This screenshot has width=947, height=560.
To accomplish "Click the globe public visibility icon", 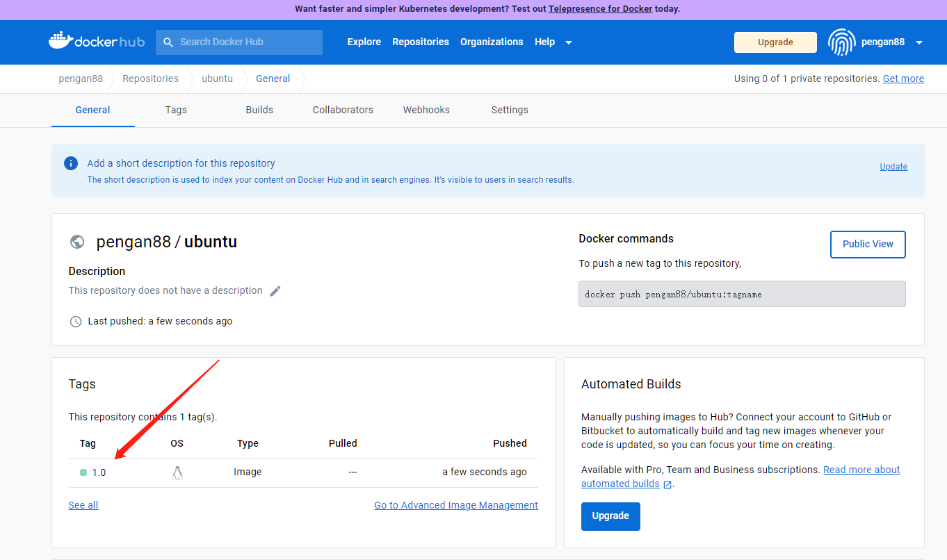I will coord(77,242).
